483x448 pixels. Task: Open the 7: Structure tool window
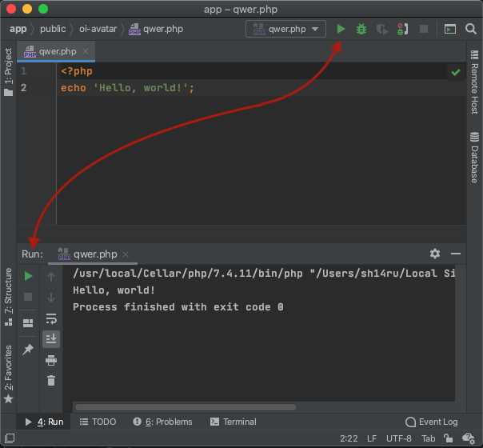(8, 297)
